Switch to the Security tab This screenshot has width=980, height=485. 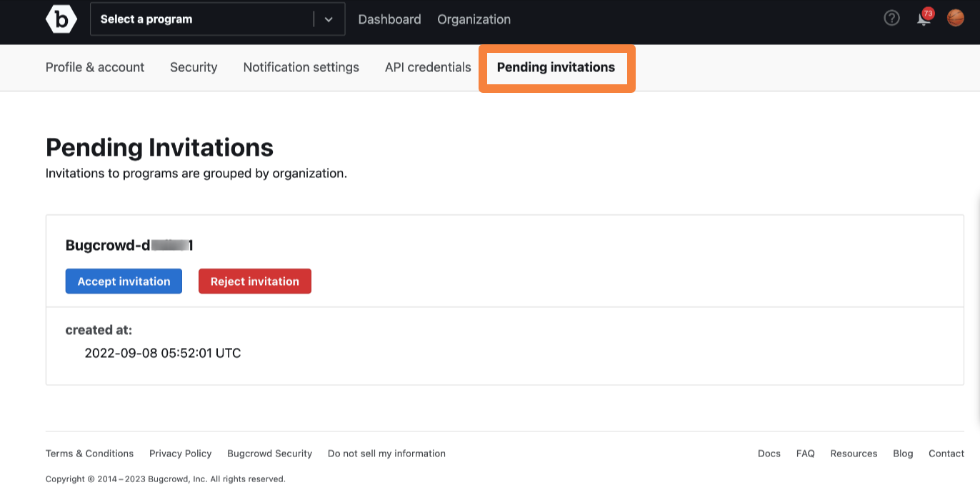pyautogui.click(x=194, y=67)
